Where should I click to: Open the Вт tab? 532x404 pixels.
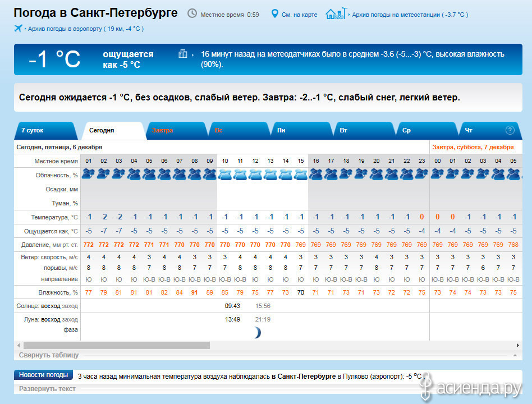pyautogui.click(x=365, y=131)
